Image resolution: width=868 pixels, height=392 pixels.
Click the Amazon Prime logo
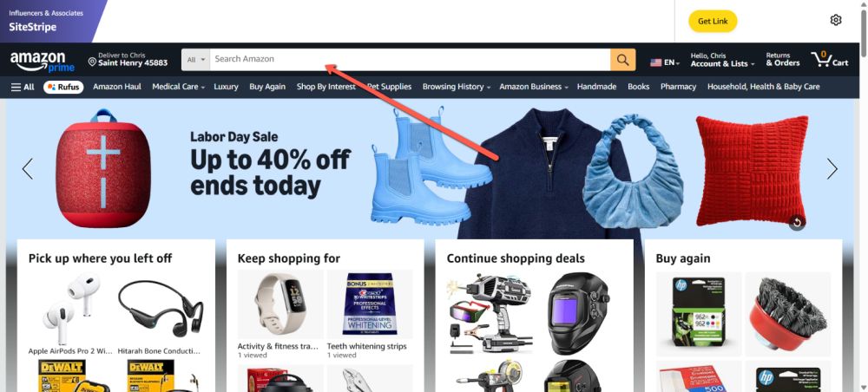click(x=42, y=61)
